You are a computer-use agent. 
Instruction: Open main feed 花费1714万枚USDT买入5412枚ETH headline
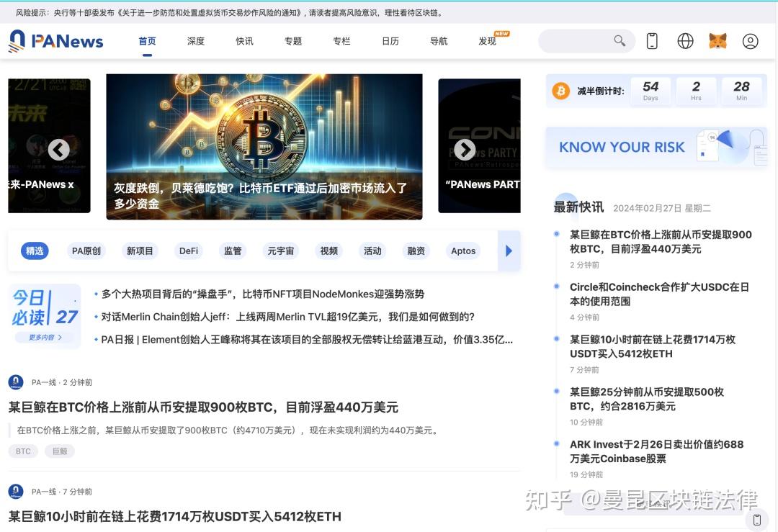(174, 517)
